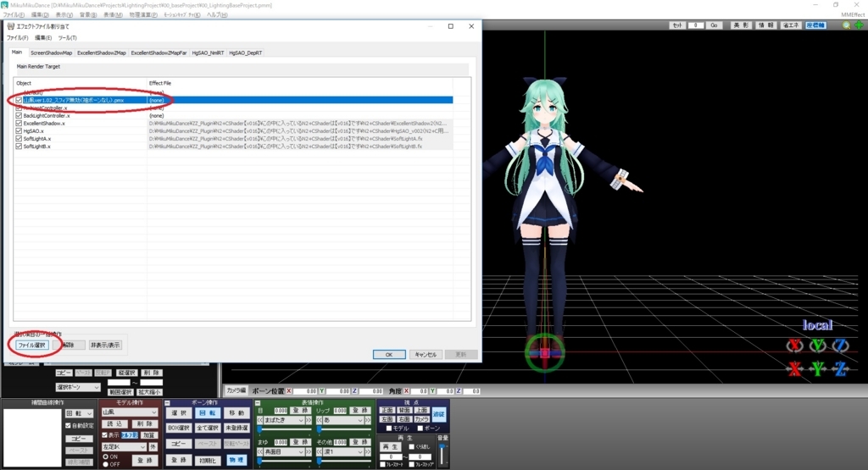The width and height of the screenshot is (868, 470).
Task: Click previous arrow beside あ lip morph
Action: point(320,421)
